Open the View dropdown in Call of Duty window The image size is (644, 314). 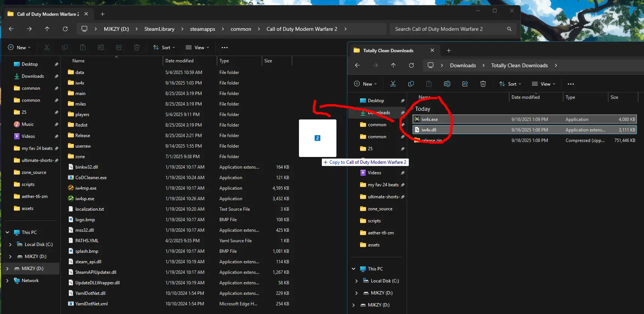tap(197, 47)
